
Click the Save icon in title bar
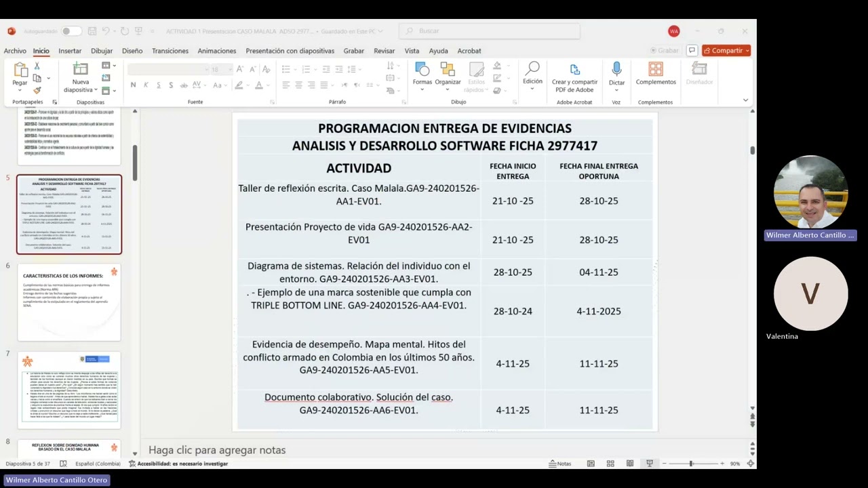coord(94,31)
